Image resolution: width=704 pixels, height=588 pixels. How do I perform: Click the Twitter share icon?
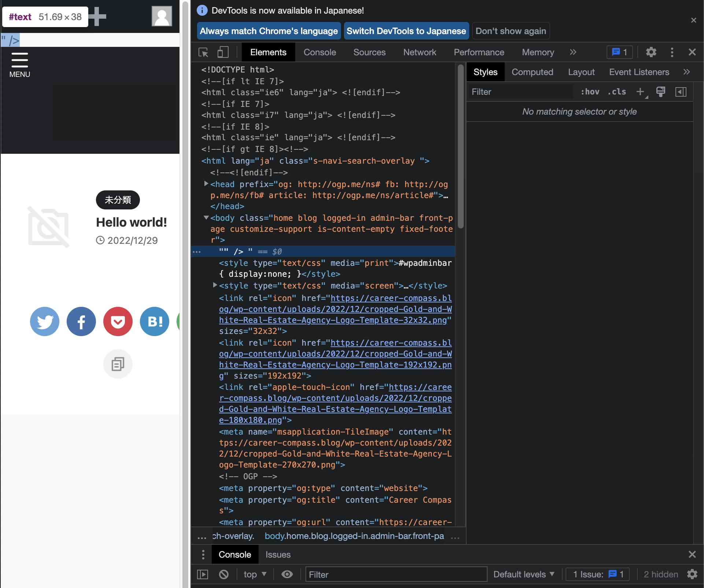pos(44,321)
